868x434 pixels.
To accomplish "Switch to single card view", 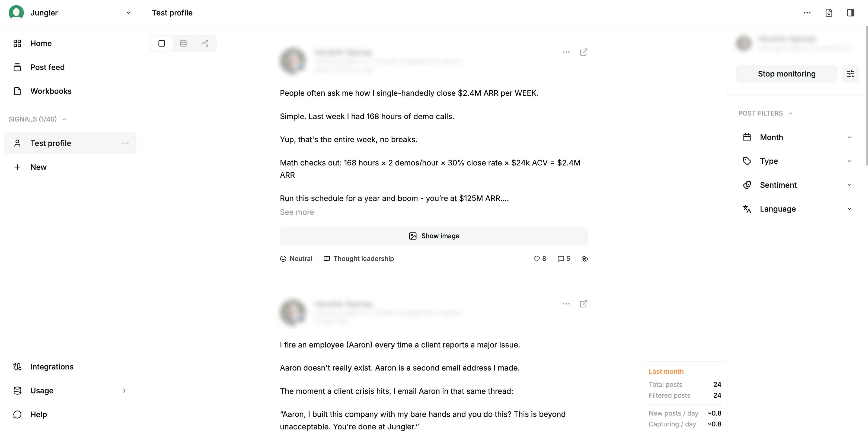I will [162, 43].
